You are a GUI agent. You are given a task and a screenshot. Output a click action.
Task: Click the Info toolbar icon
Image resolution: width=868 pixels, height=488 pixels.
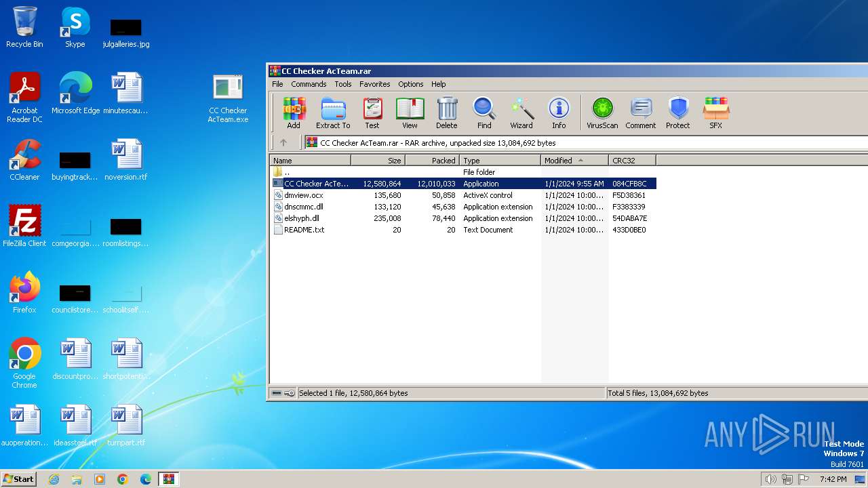pos(559,113)
